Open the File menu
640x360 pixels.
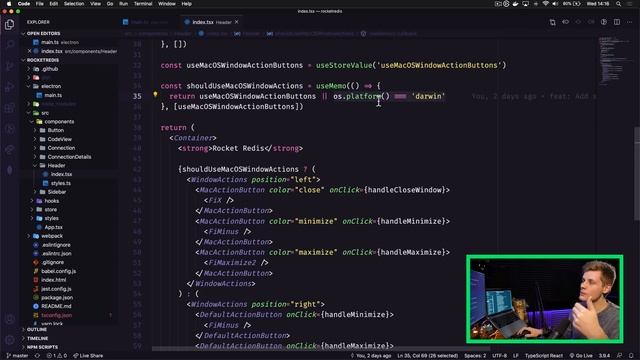tap(40, 4)
